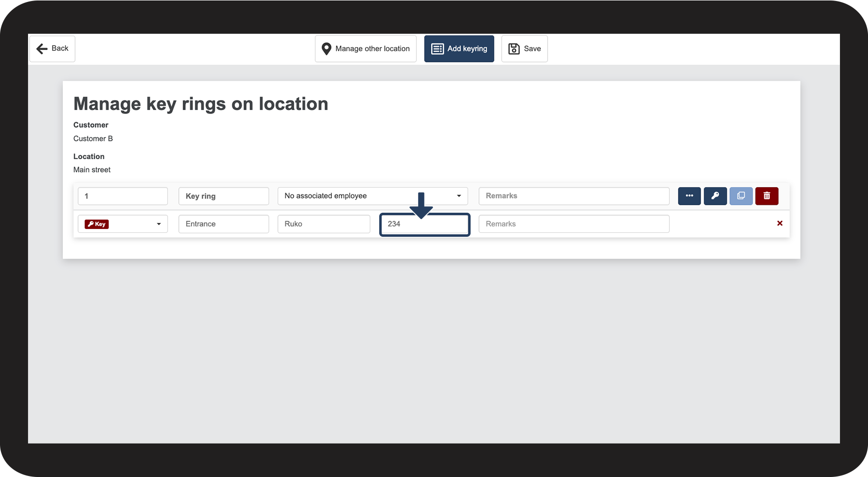
Task: Click the Save floppy disk icon
Action: [x=514, y=49]
